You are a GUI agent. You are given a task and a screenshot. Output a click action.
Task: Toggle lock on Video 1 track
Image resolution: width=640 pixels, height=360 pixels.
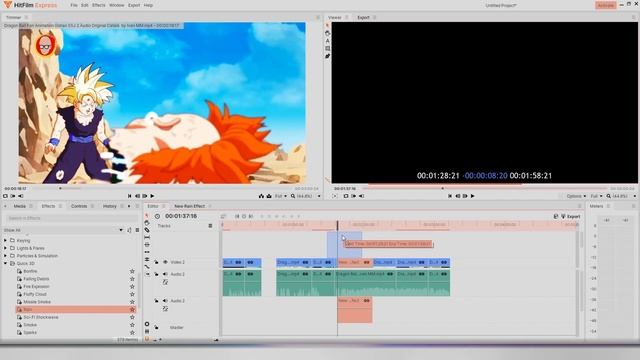156,262
